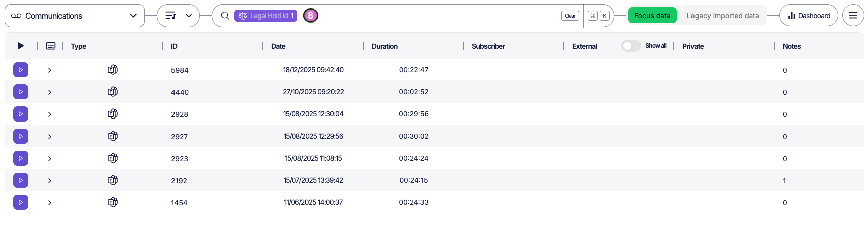Switch to Focus data tab
Image resolution: width=868 pixels, height=236 pixels.
pyautogui.click(x=652, y=16)
